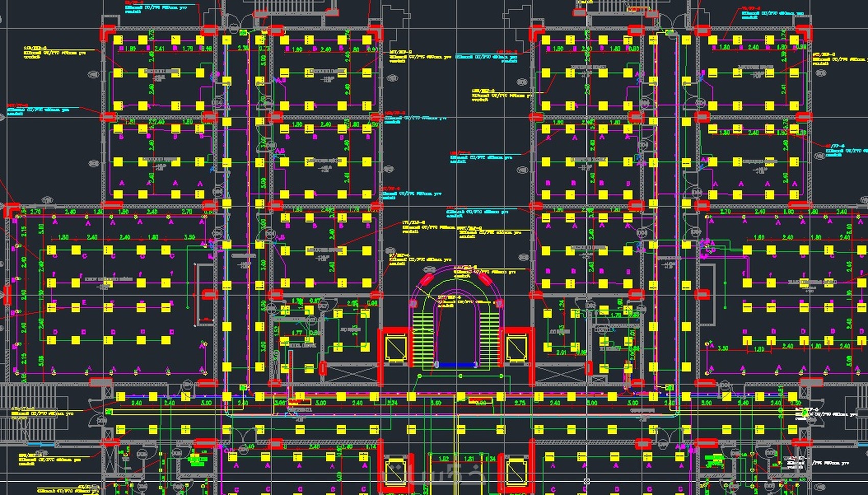Click the red-bordered label in the main corridor
Screen dimensions: 868x495
click(x=300, y=403)
